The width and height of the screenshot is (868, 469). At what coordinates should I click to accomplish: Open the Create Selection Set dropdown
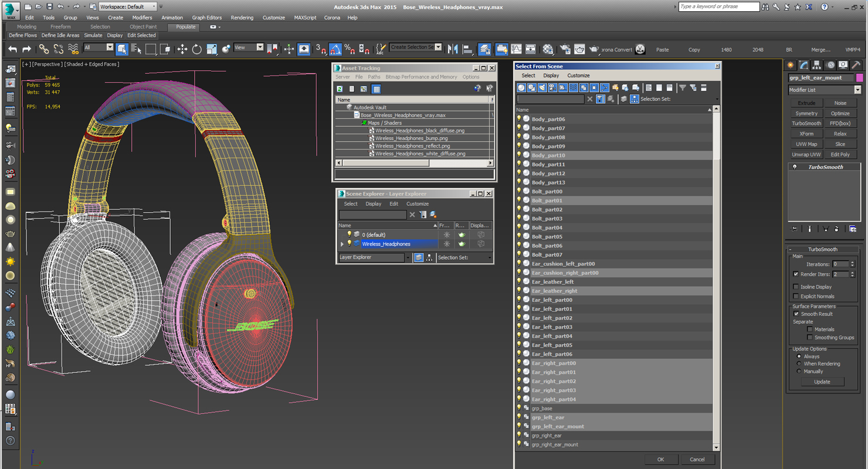pos(438,47)
